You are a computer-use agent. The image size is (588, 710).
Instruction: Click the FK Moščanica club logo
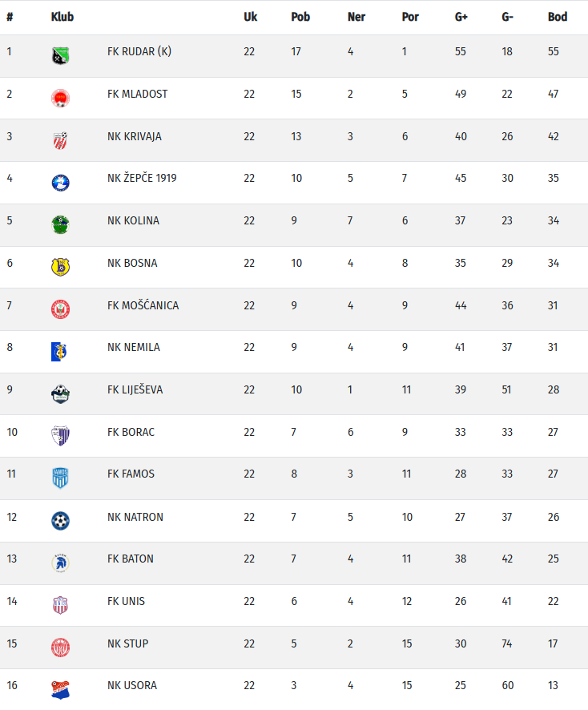pyautogui.click(x=60, y=309)
